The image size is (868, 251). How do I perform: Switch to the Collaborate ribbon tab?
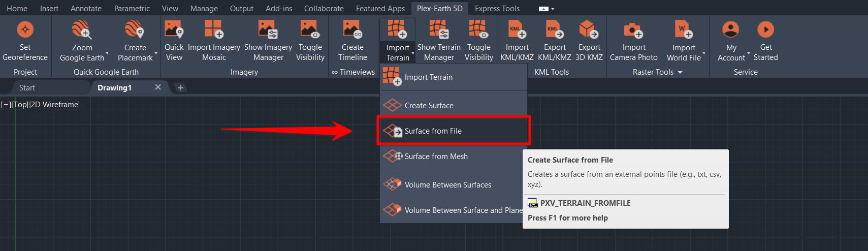[324, 8]
